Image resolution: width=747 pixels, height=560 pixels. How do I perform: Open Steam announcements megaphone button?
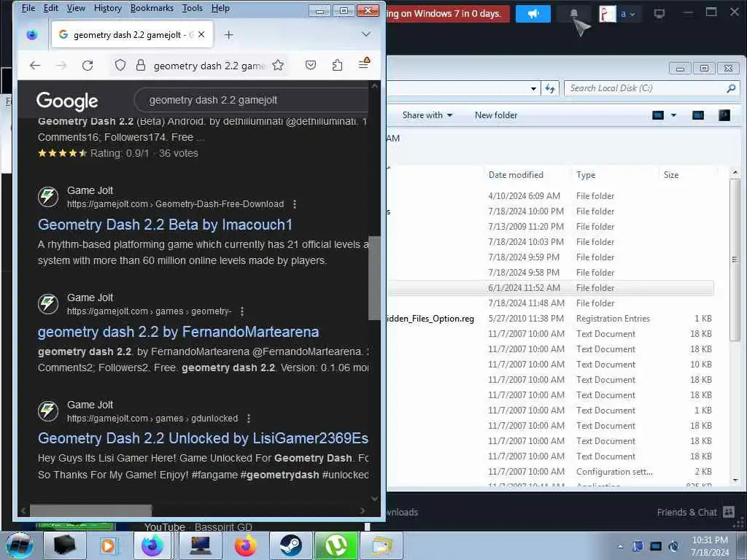[533, 14]
